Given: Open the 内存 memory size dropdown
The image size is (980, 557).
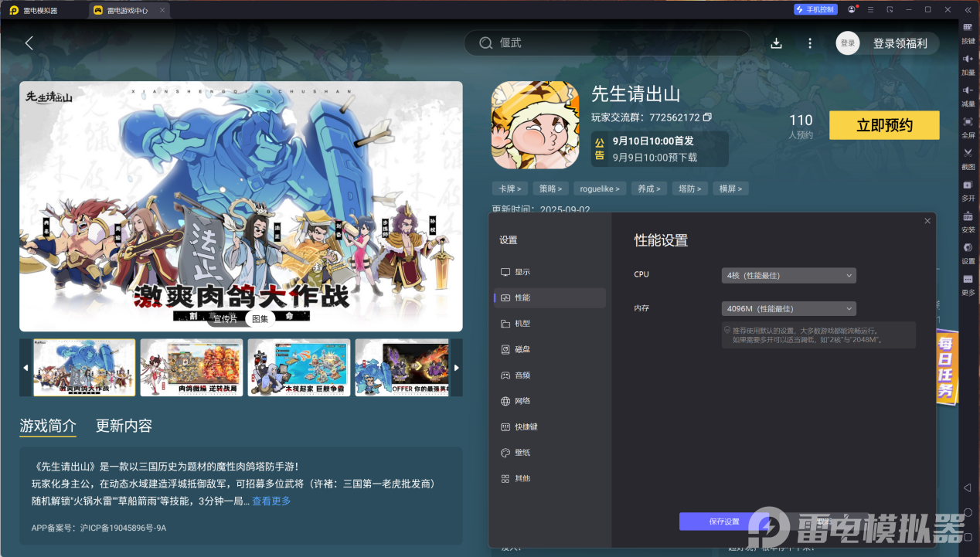Looking at the screenshot, I should click(788, 308).
